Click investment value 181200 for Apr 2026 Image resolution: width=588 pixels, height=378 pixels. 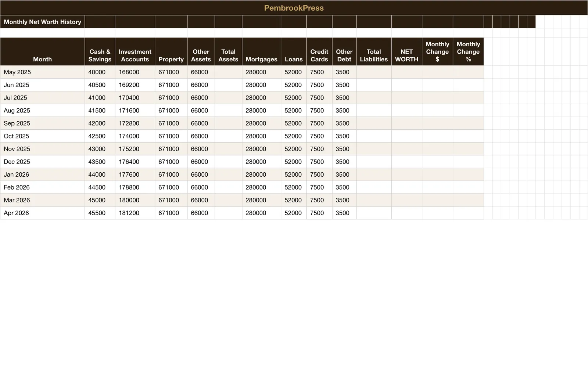point(135,213)
